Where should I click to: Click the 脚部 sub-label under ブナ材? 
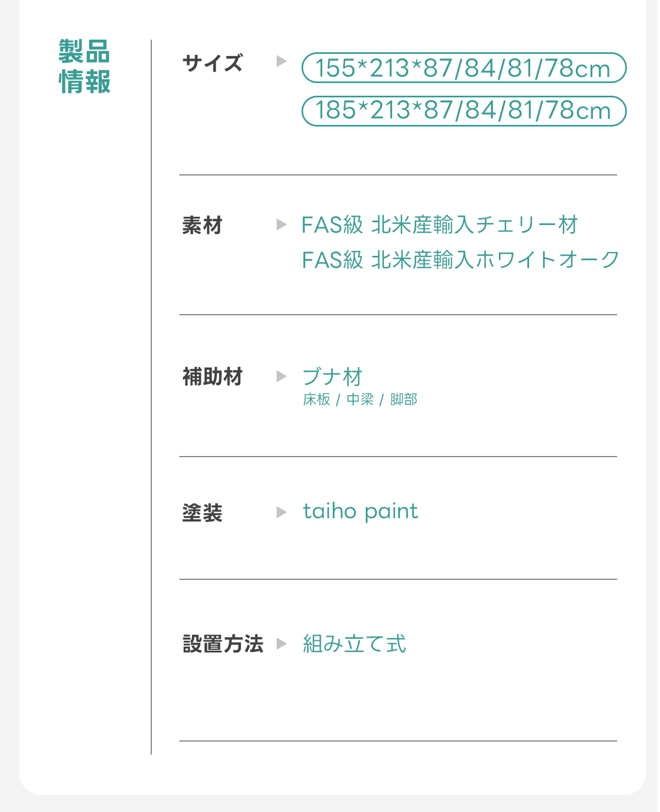404,399
